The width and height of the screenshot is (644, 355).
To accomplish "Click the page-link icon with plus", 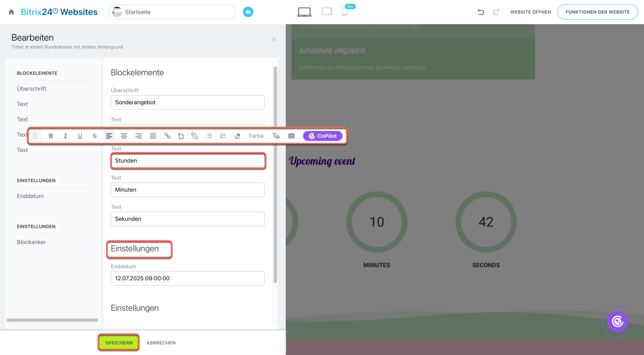I will 181,136.
